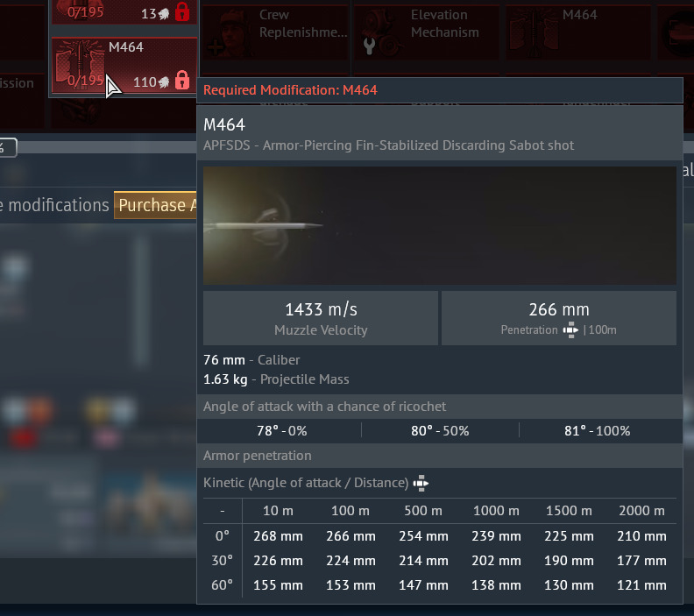
Task: Click the padlock beside the 13 cost
Action: tap(181, 13)
